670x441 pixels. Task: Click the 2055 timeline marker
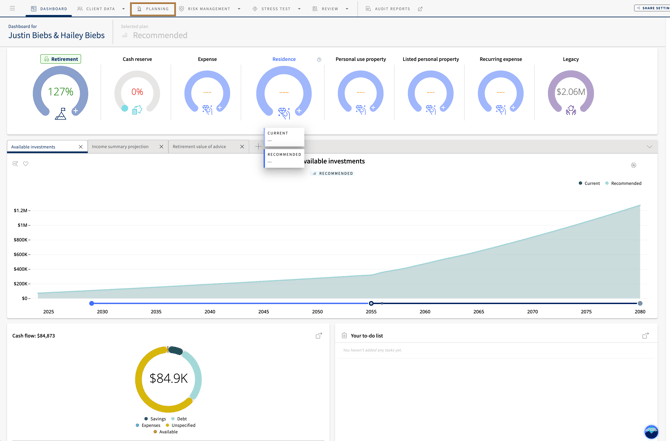(371, 303)
